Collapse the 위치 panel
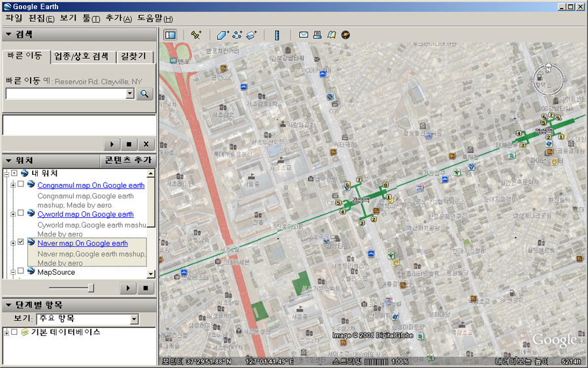588x368 pixels. coord(8,161)
